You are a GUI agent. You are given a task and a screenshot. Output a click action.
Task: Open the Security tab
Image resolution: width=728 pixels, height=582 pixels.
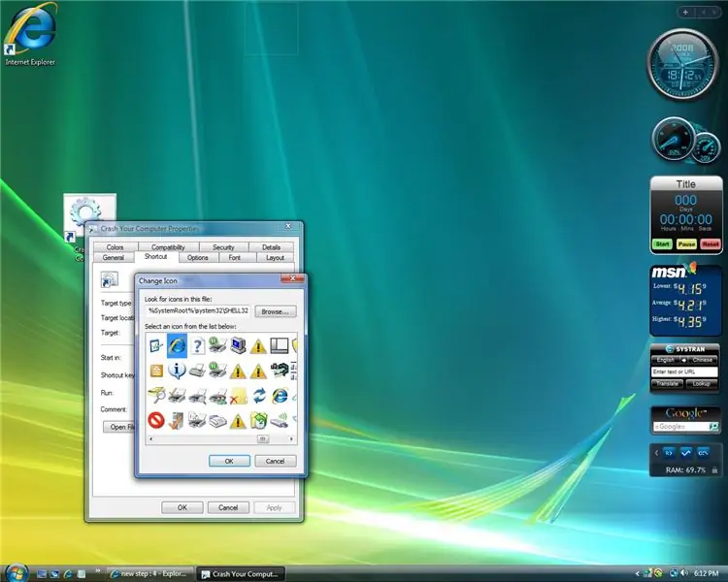[x=223, y=247]
